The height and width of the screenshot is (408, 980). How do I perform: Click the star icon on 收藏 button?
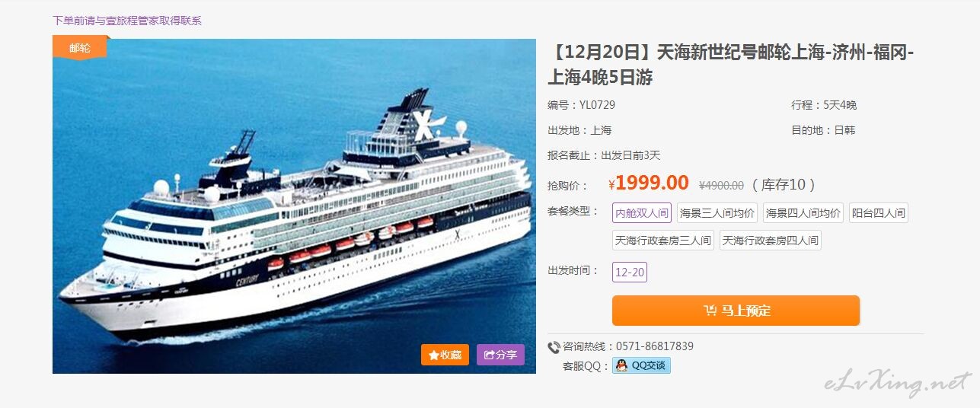pos(434,355)
